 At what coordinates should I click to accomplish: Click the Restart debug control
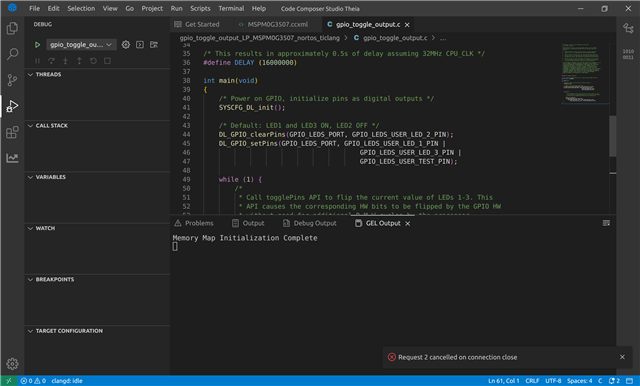point(93,61)
